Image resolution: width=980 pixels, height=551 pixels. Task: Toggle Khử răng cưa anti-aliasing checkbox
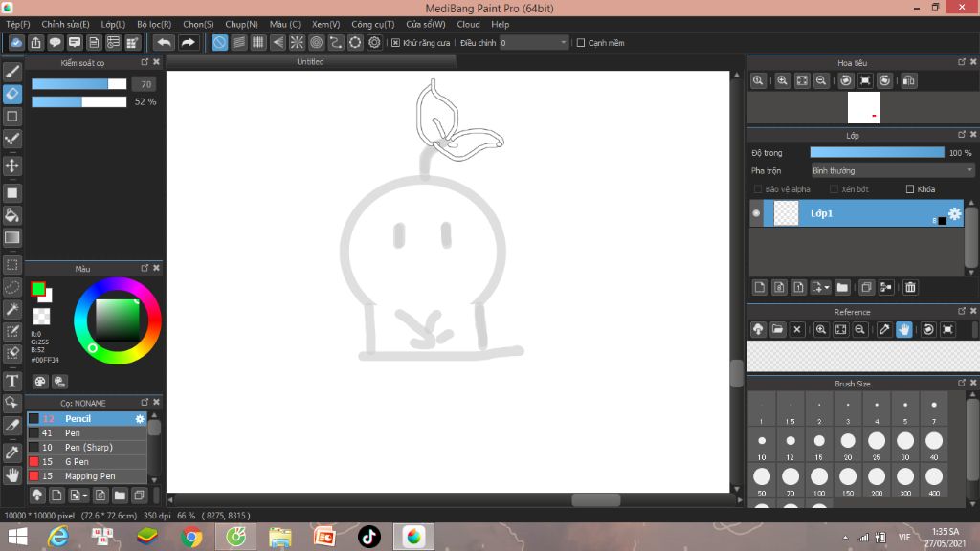click(x=395, y=42)
